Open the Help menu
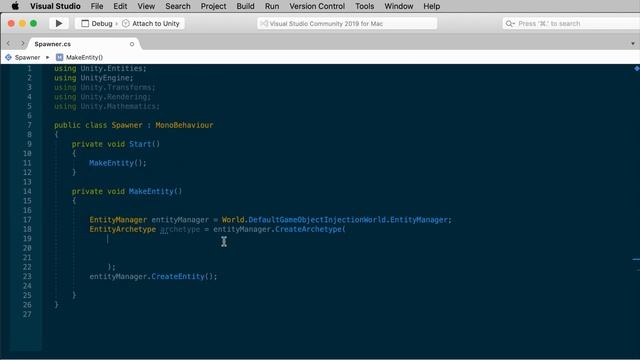The height and width of the screenshot is (360, 640). click(x=431, y=6)
